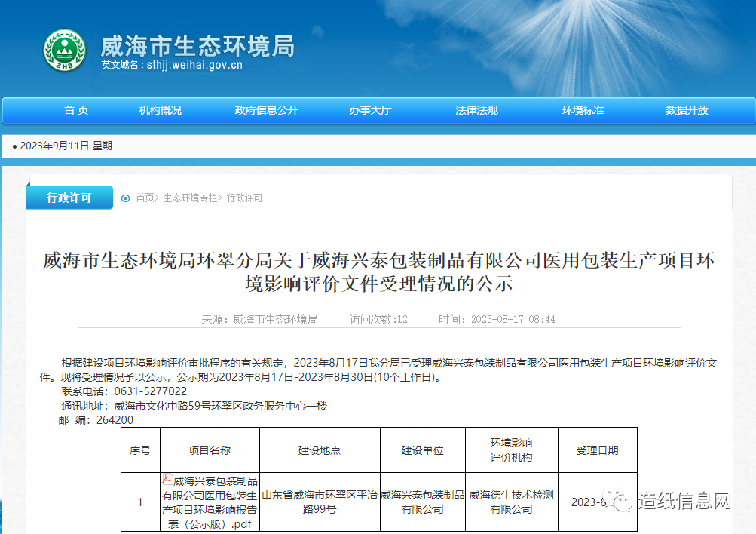The width and height of the screenshot is (756, 534).
Task: Click the breadcrumb circle icon before 首页
Action: point(125,198)
